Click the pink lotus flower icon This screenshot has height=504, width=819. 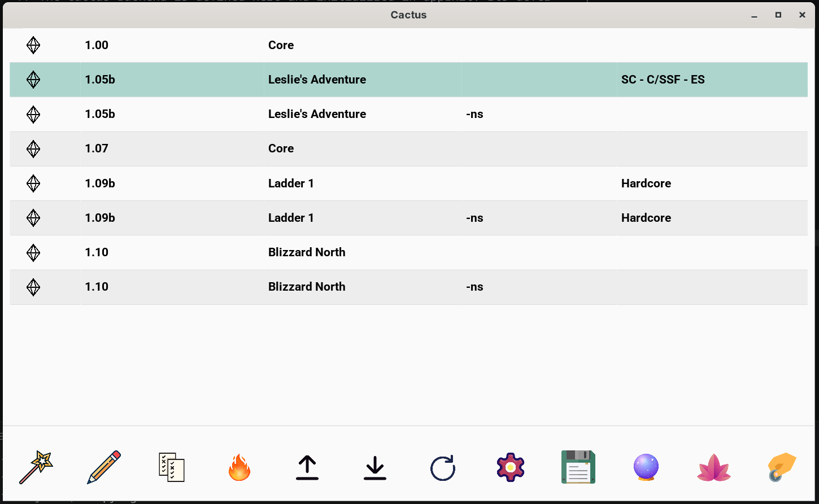tap(714, 468)
